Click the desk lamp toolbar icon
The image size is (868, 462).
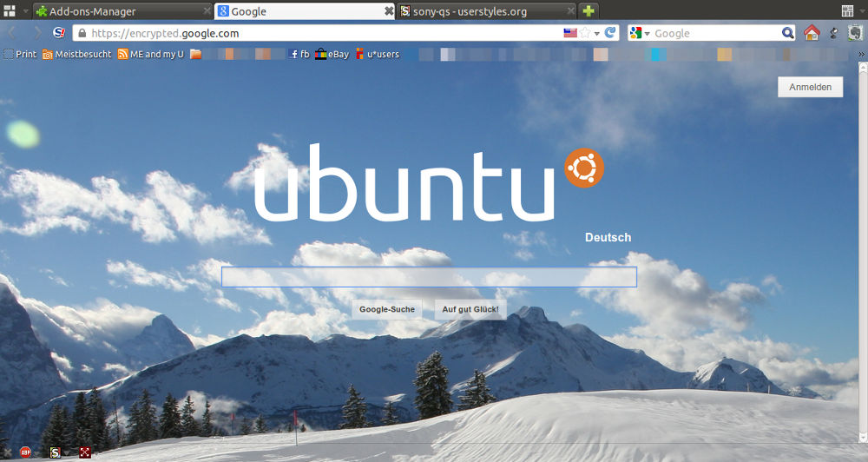click(x=834, y=33)
